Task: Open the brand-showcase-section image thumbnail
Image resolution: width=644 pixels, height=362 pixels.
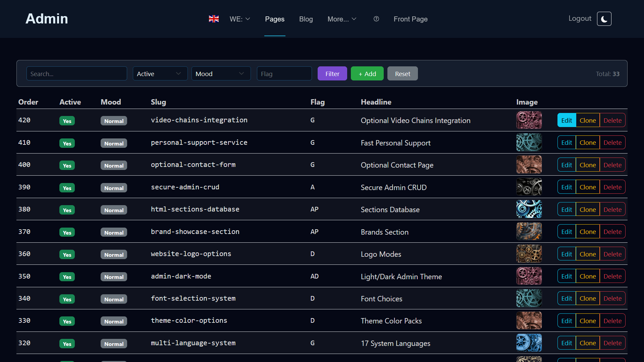Action: click(x=529, y=231)
